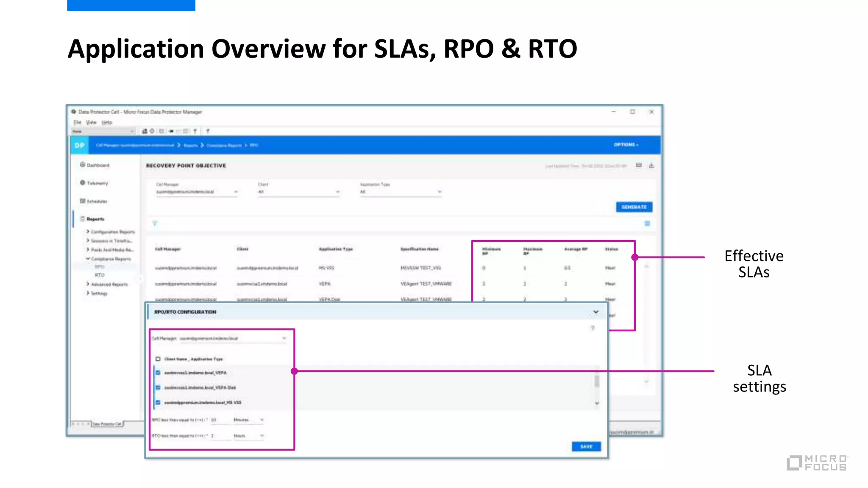The height and width of the screenshot is (488, 868).
Task: Open the File menu
Action: 77,122
